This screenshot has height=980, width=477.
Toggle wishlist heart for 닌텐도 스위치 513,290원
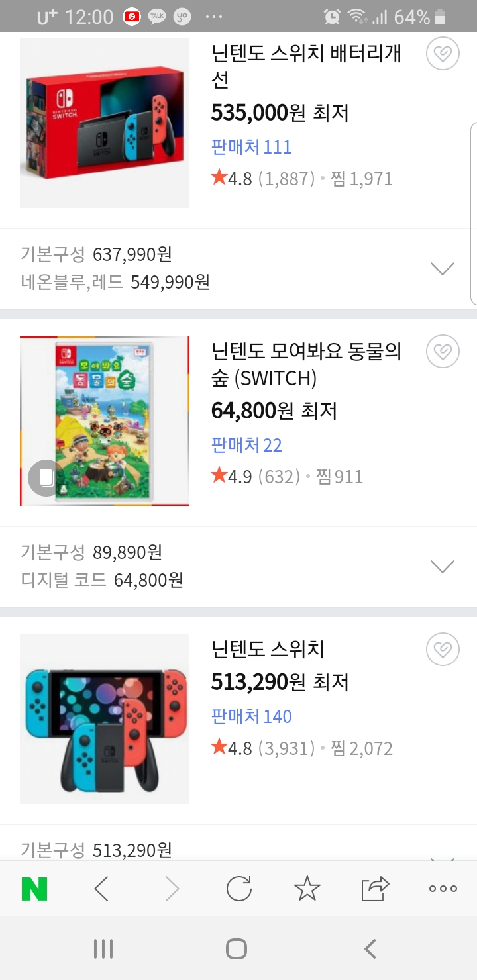coord(443,650)
